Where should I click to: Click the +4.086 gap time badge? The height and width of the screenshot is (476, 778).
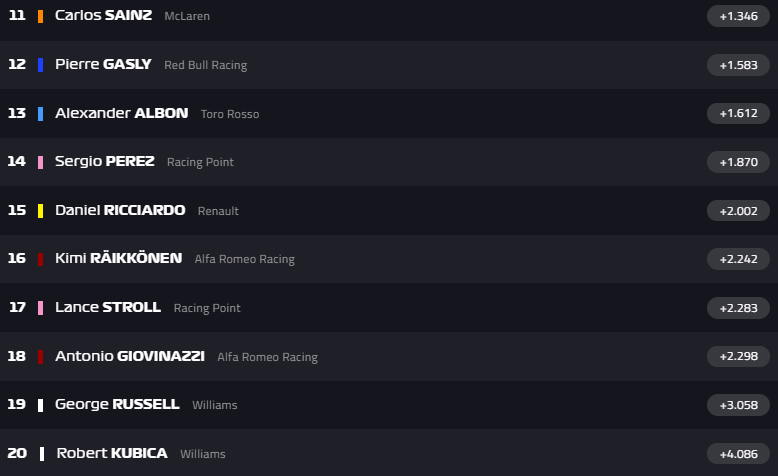(738, 453)
